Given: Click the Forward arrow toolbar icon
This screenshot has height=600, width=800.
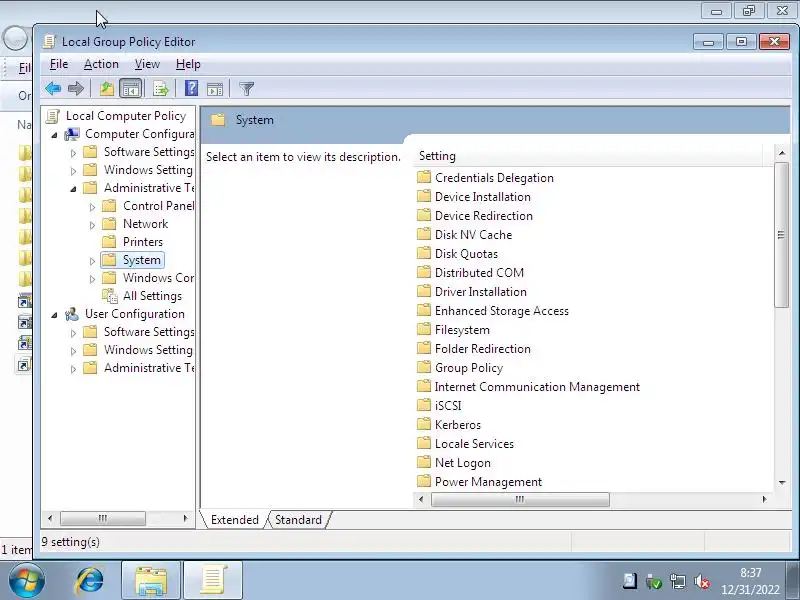Looking at the screenshot, I should [x=76, y=89].
